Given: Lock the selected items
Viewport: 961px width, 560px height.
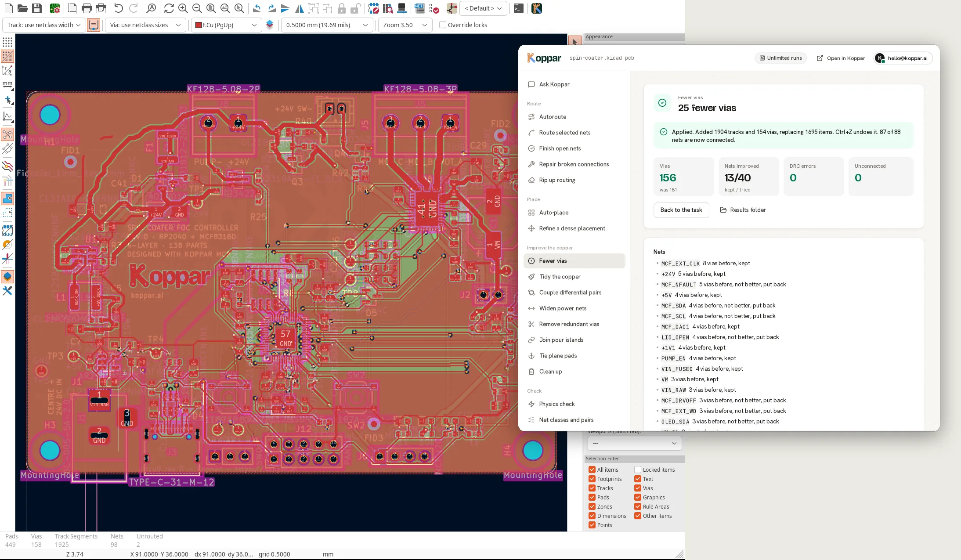Looking at the screenshot, I should coord(342,8).
